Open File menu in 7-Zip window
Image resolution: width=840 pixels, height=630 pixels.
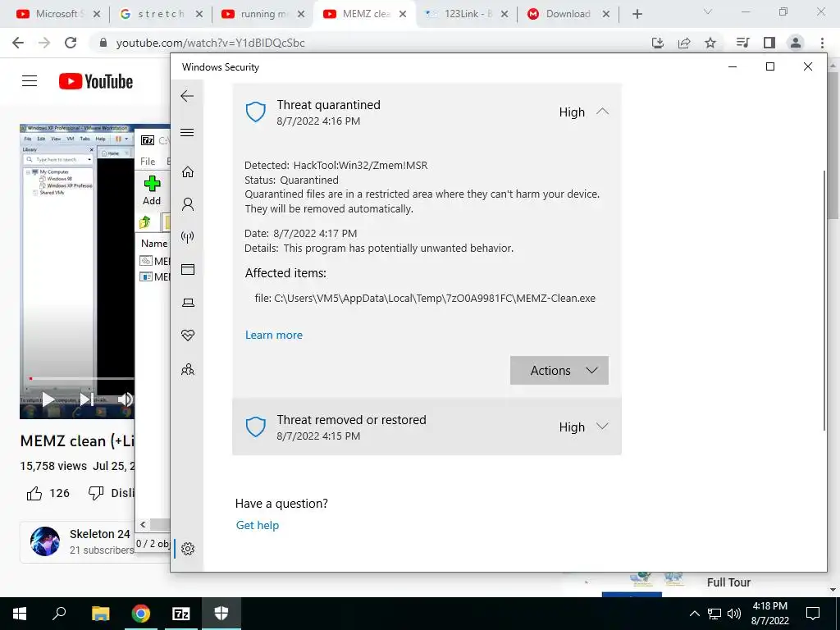(x=148, y=162)
